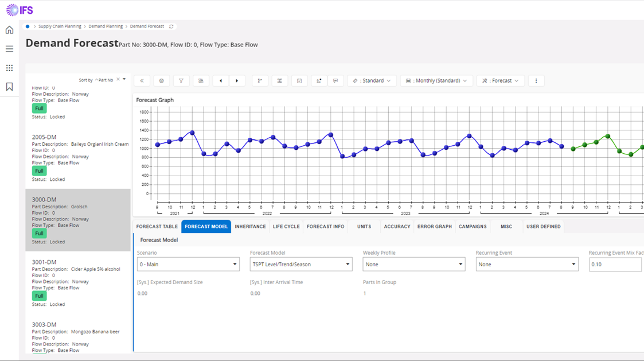
Task: Open the User Defined tab
Action: coord(544,227)
